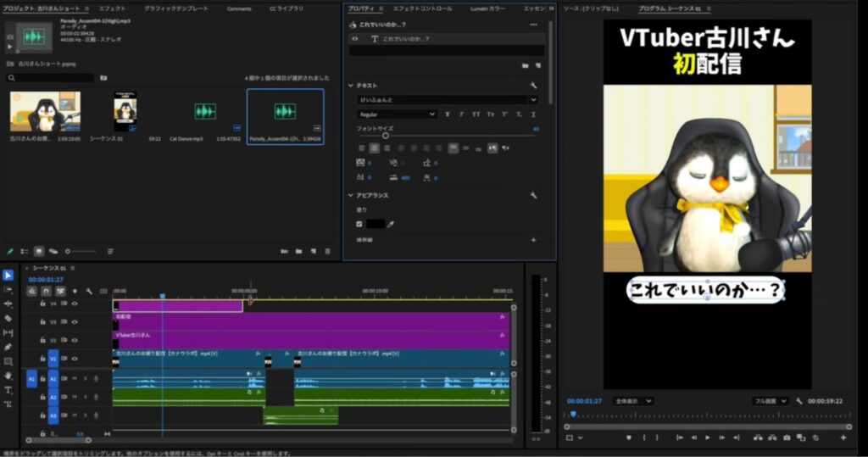Switch to the Effects tab in the Project panel group
Viewport: 868px width, 457px height.
(x=113, y=8)
